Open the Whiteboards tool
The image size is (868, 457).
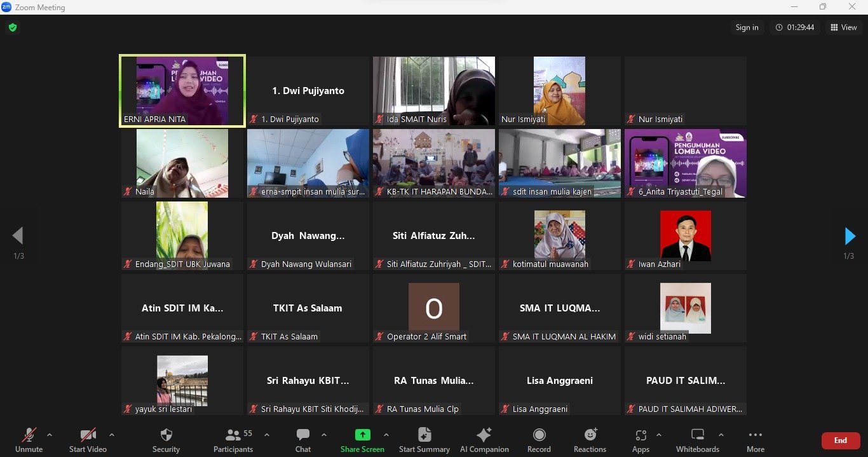tap(697, 435)
